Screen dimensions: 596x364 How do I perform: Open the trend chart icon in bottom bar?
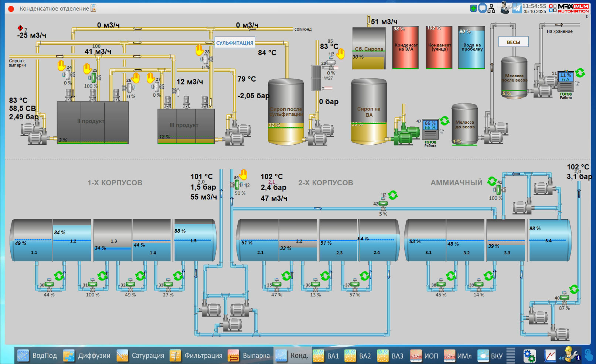[550, 356]
